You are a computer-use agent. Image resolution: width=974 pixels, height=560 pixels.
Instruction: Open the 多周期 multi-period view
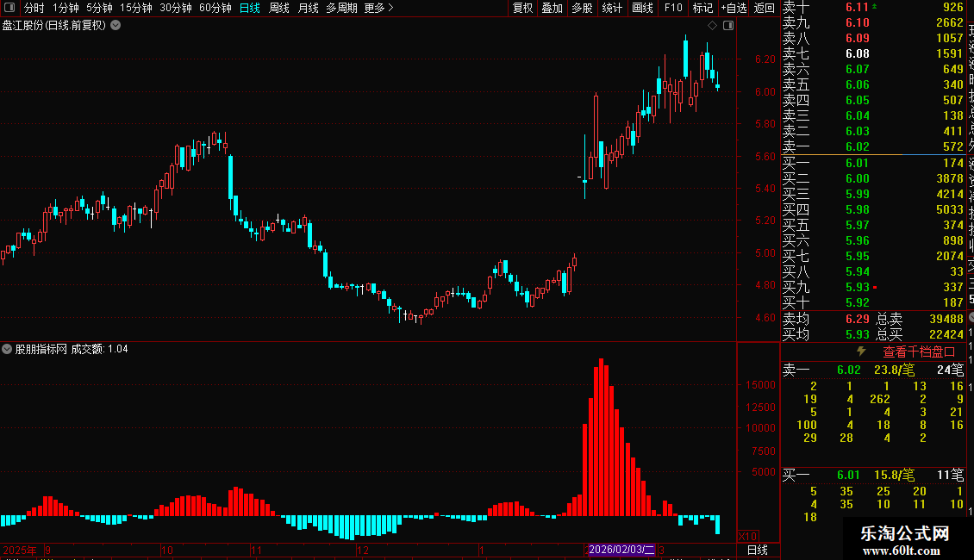pyautogui.click(x=341, y=8)
